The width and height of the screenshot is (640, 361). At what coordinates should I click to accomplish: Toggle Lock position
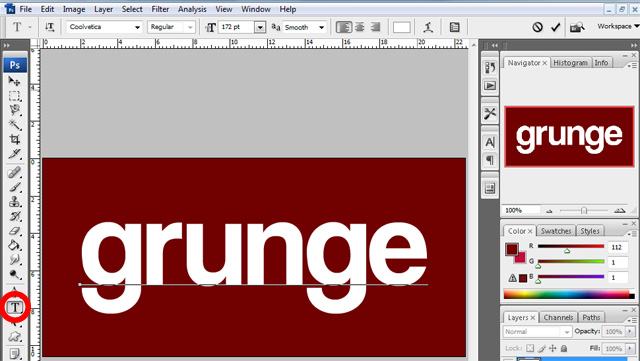click(x=553, y=348)
